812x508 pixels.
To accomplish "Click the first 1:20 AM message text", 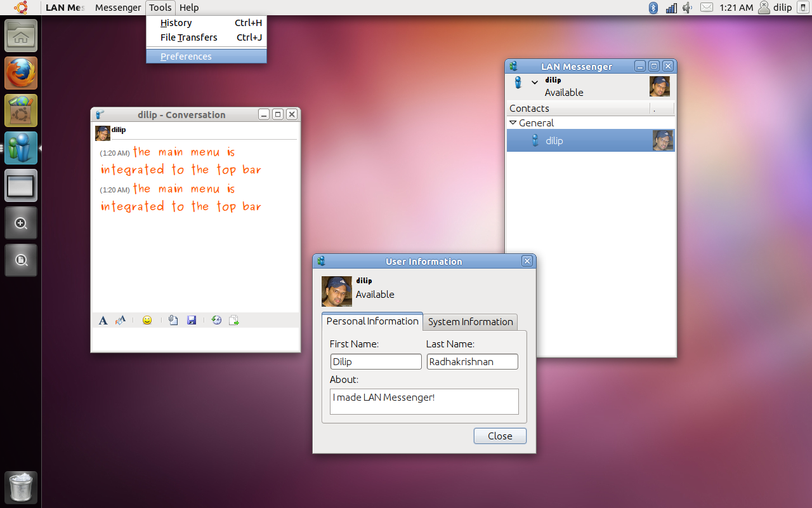I will (181, 161).
